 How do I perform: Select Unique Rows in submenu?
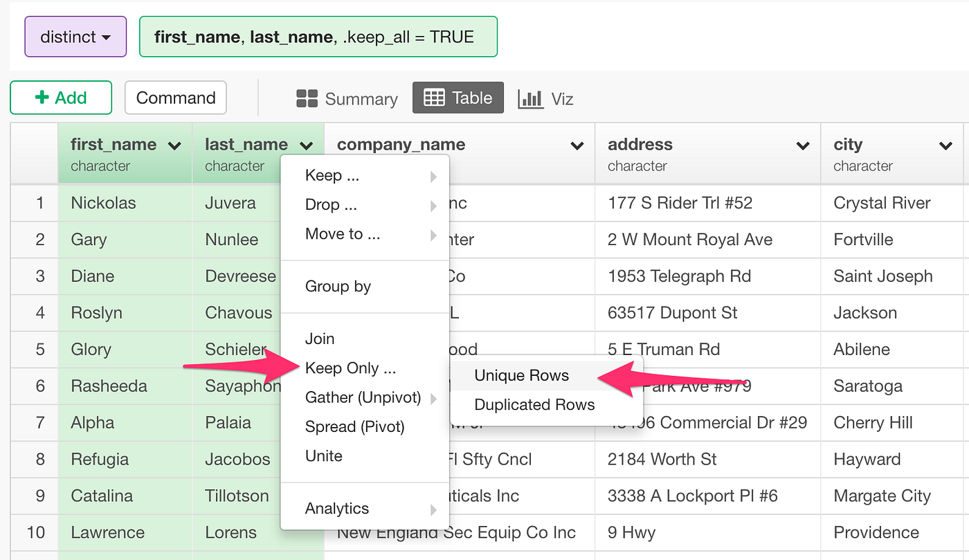[547, 376]
